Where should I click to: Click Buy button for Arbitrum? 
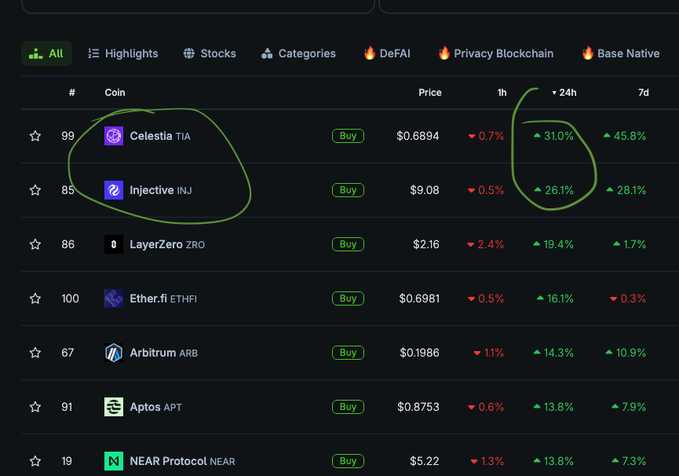click(x=348, y=353)
